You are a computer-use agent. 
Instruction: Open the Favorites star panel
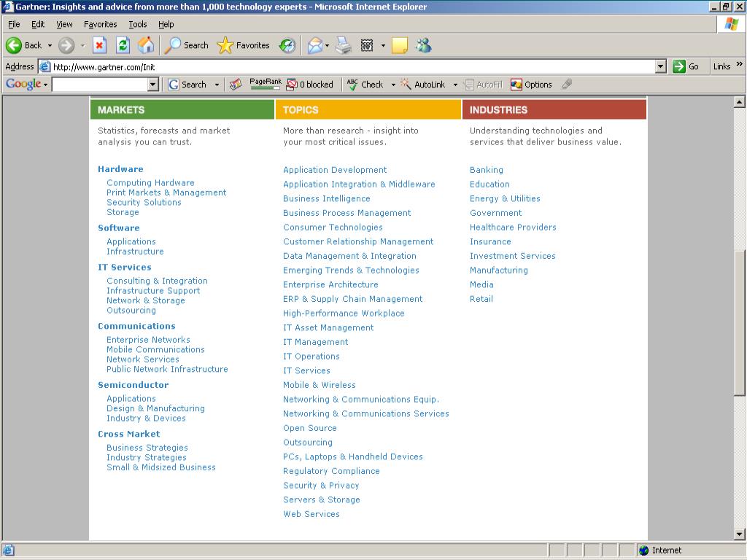[243, 46]
